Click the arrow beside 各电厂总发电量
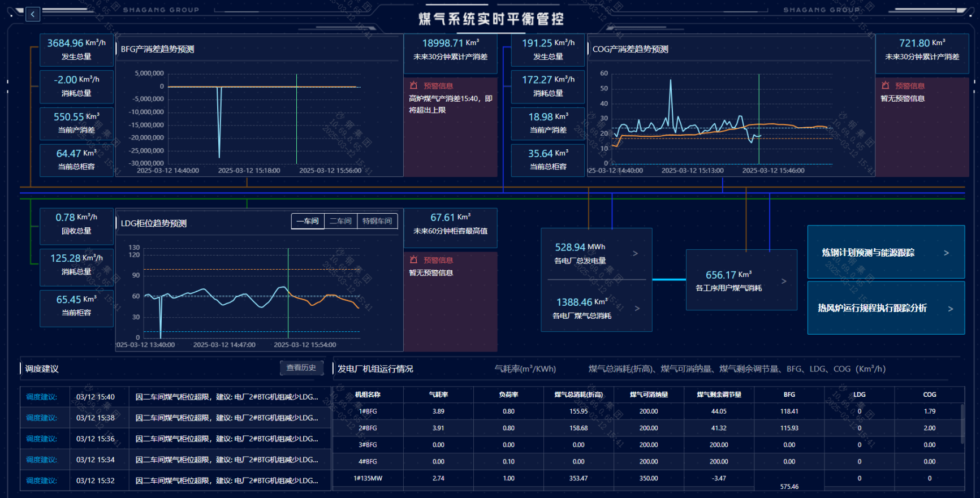The image size is (980, 498). pyautogui.click(x=635, y=253)
